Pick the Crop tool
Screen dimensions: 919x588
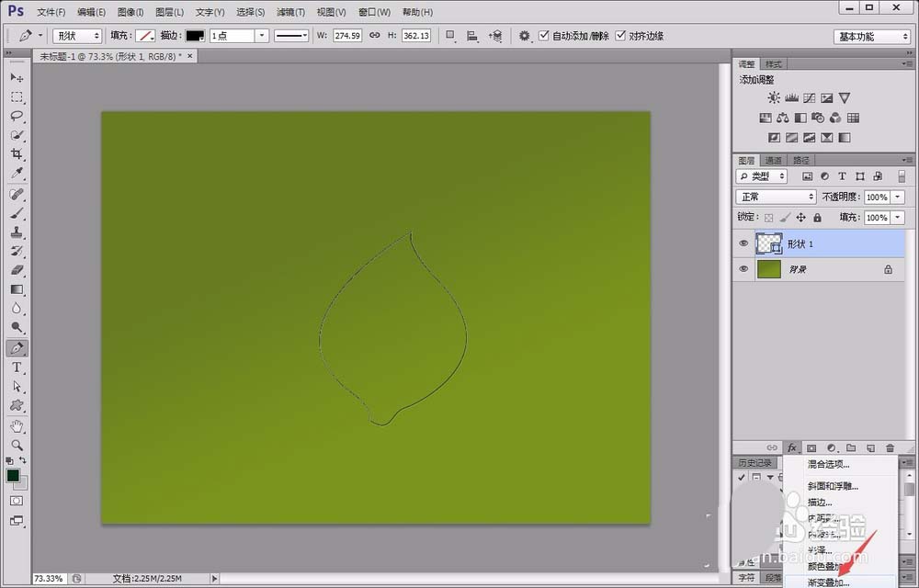point(17,154)
